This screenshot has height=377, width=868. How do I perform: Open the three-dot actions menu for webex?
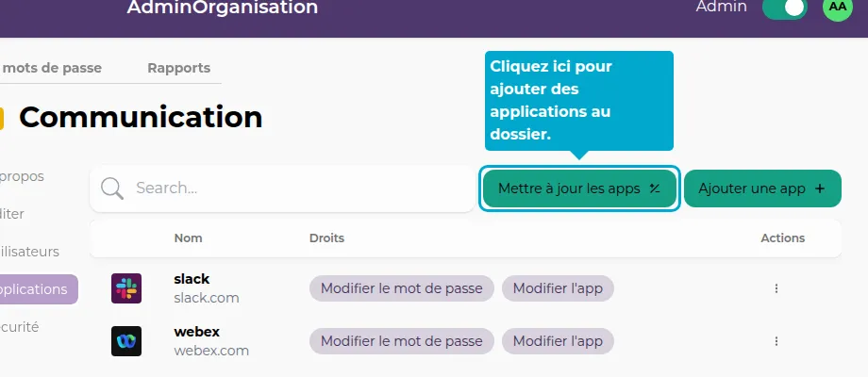(x=776, y=340)
